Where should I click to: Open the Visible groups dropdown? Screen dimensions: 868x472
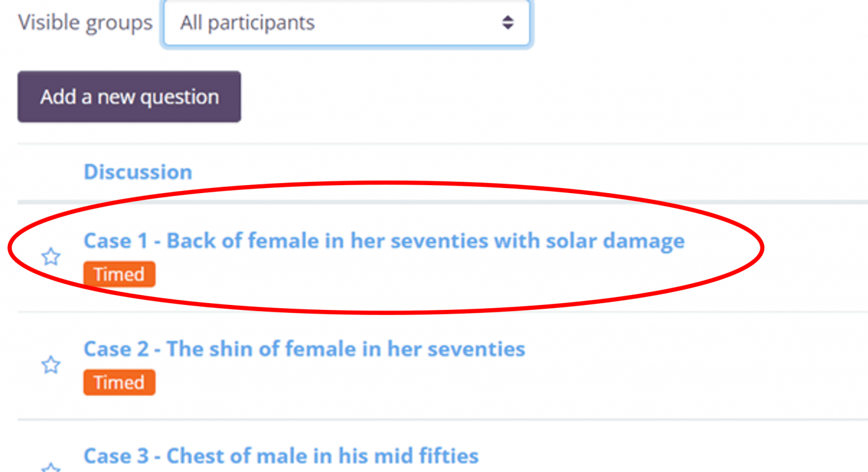346,23
